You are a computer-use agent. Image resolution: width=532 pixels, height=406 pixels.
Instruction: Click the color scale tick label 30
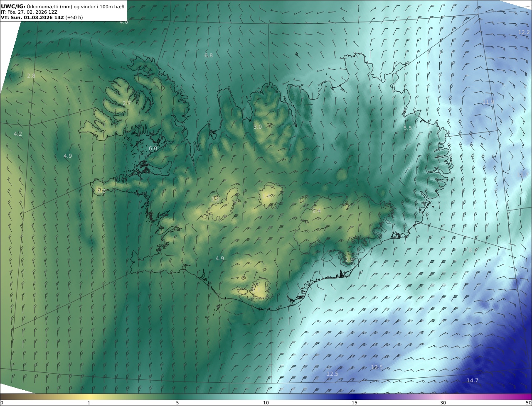tap(443, 403)
